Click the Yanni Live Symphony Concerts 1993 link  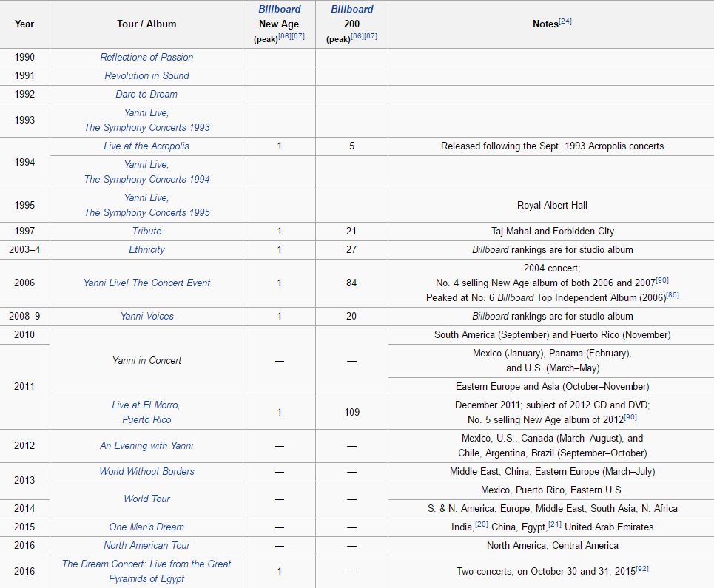[x=146, y=120]
